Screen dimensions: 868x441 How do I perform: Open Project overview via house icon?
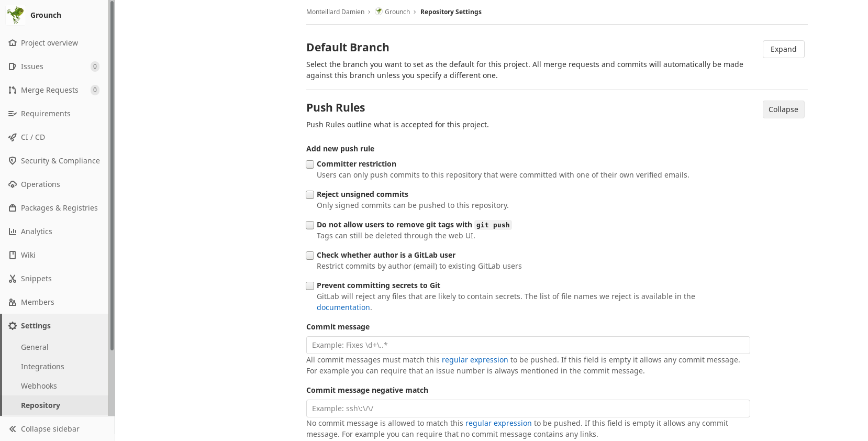pos(13,43)
